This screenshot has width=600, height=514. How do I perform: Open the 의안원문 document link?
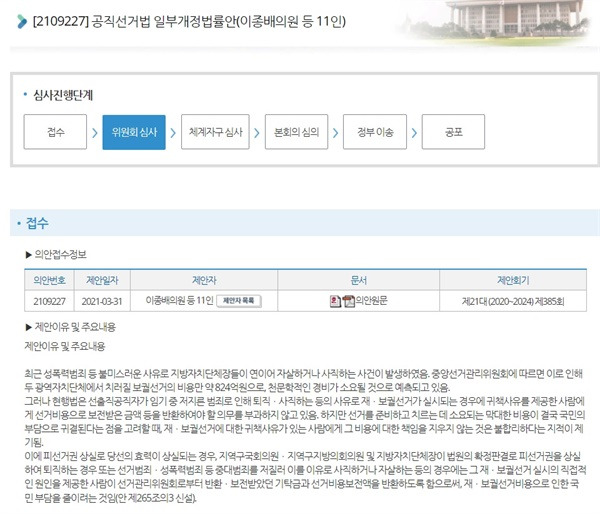[x=372, y=300]
